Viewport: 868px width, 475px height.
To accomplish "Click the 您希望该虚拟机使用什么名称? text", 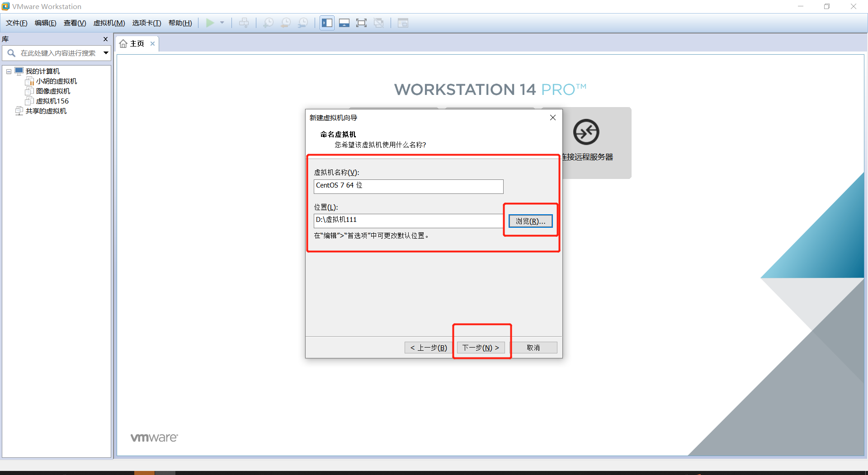I will [380, 145].
